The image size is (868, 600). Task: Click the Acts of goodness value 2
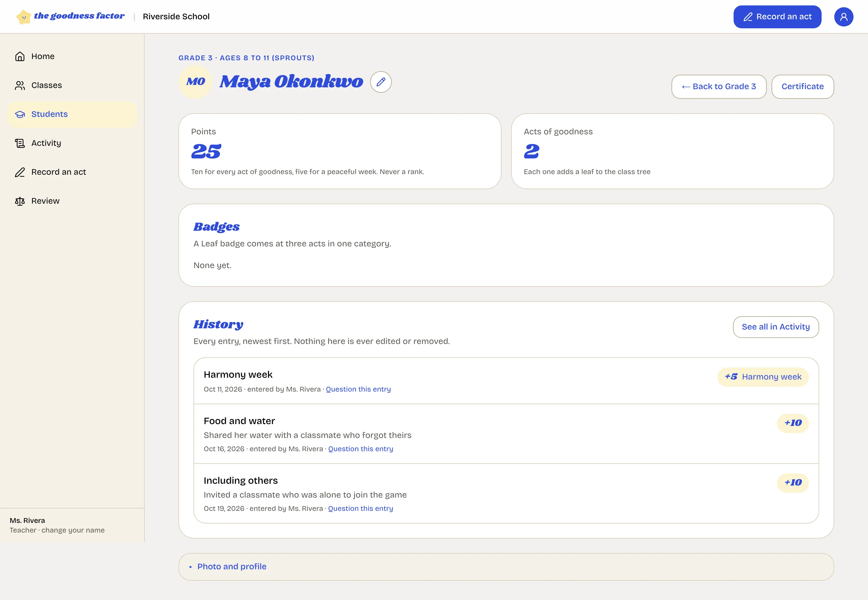coord(531,152)
